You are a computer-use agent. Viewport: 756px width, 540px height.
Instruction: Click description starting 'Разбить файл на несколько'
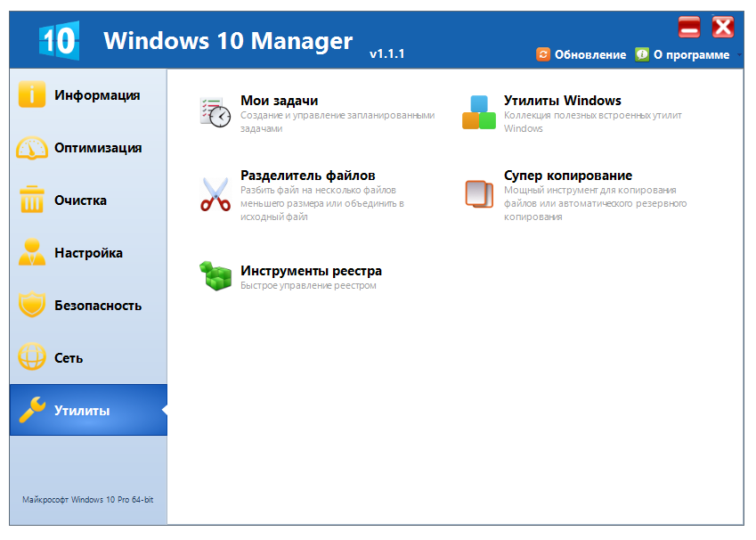[322, 203]
